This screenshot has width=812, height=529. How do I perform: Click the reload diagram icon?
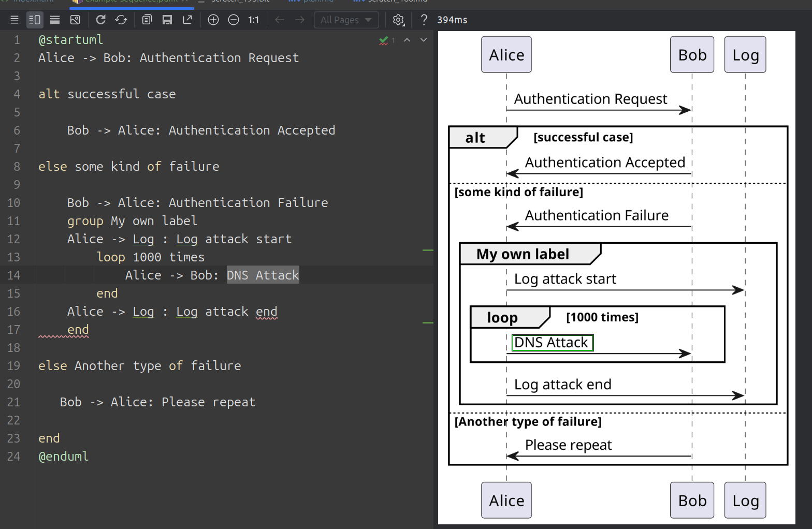point(100,20)
